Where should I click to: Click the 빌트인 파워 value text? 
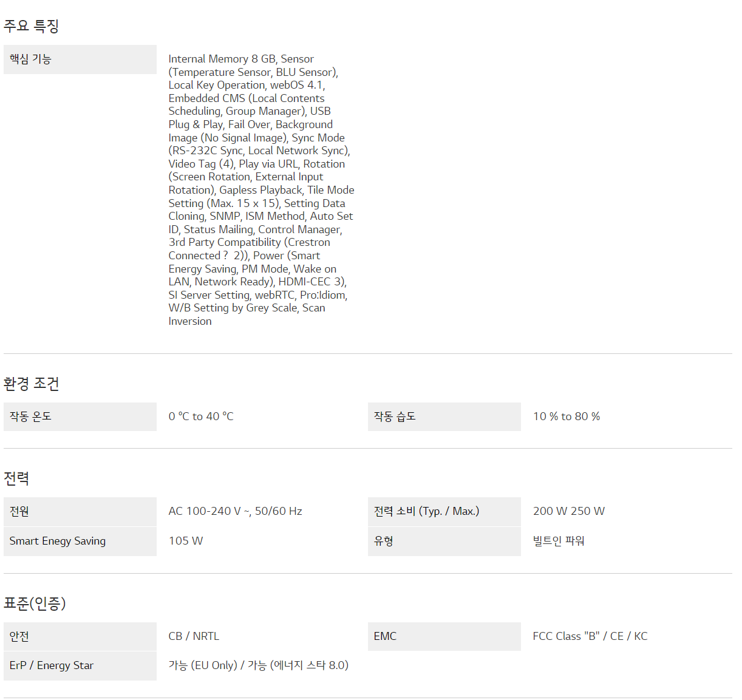[x=559, y=541]
